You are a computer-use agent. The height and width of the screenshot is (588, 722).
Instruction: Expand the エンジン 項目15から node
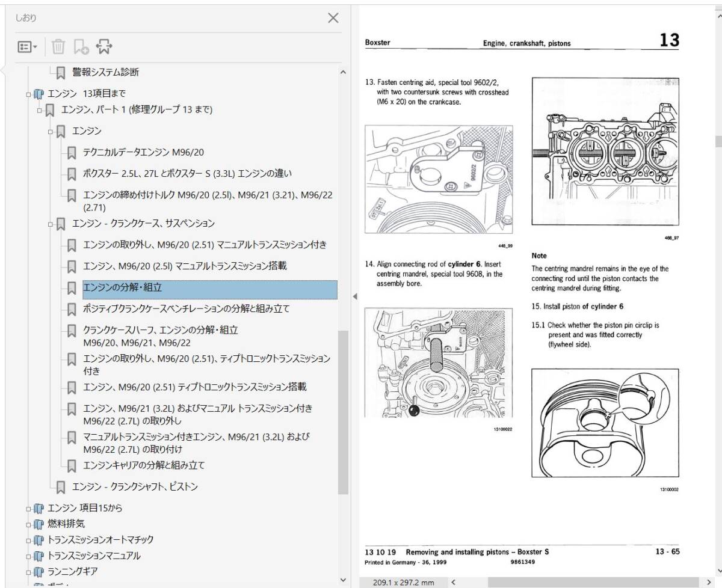28,509
